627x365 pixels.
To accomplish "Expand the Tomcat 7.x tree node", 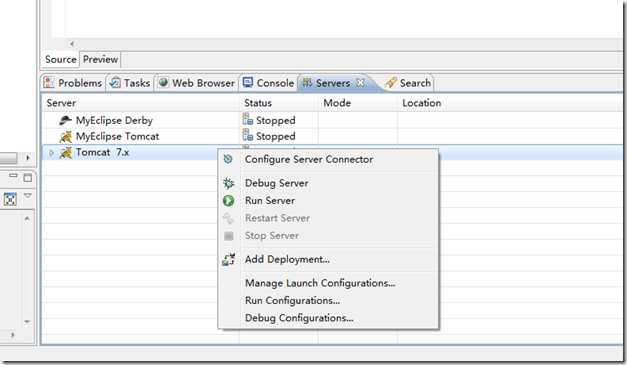I will click(51, 152).
